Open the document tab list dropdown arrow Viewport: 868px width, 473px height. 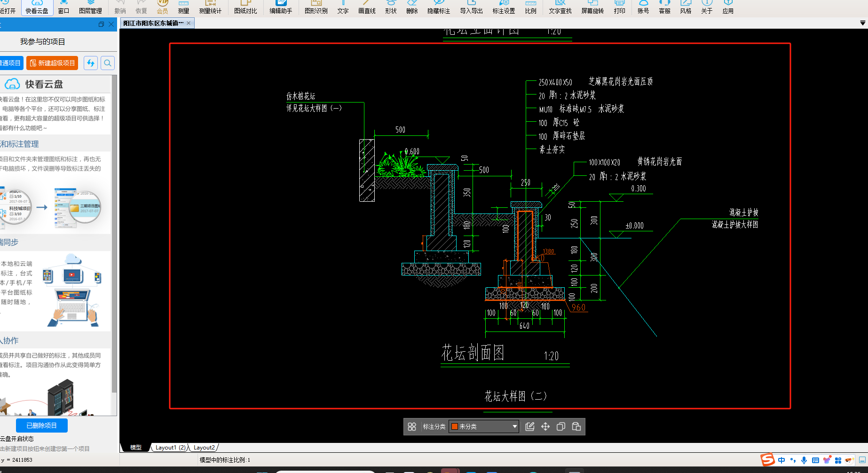coord(862,23)
